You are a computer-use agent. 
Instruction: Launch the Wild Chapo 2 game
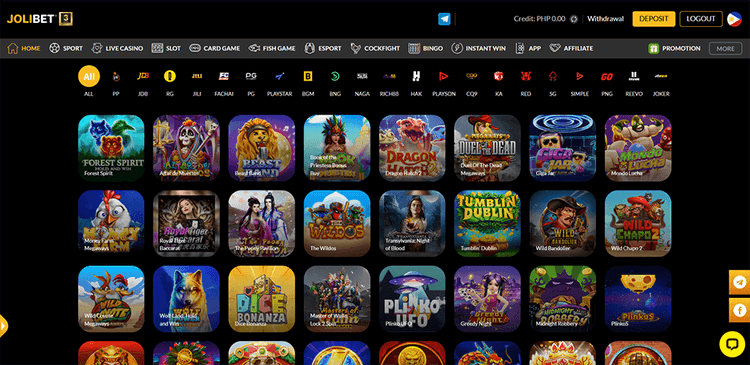tap(638, 223)
